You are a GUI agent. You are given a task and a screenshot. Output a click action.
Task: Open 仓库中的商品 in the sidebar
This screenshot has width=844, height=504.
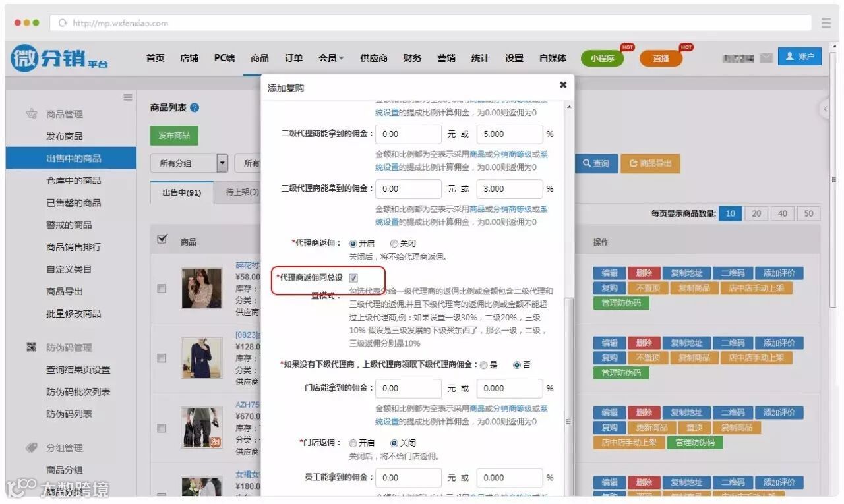[74, 181]
